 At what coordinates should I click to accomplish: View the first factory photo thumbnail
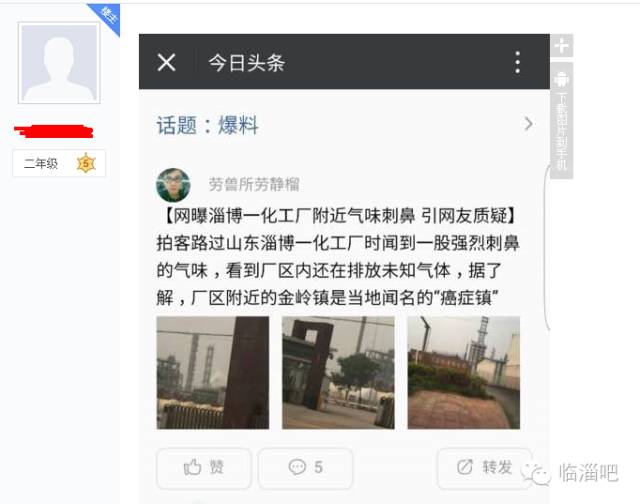[213, 373]
